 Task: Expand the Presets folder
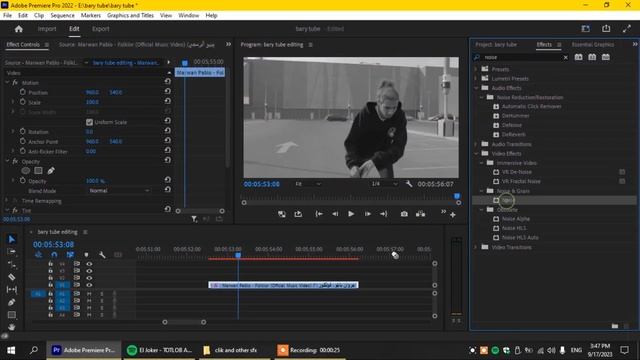476,69
